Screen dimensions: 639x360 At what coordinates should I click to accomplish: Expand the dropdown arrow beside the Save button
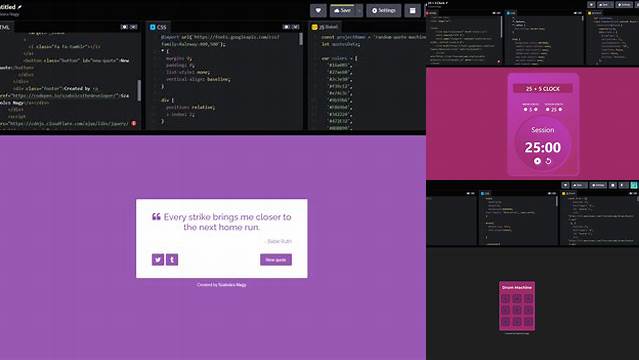click(x=359, y=11)
